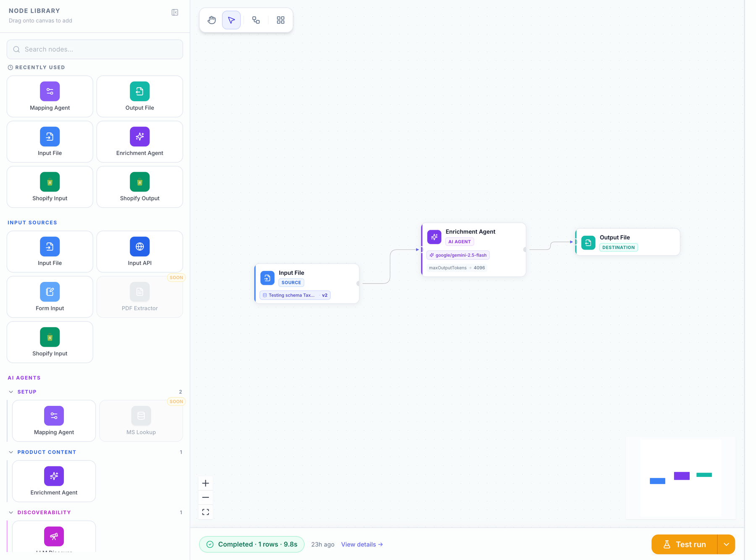Click the Testing schema Tax... v2 chip
The image size is (756, 560).
tap(295, 295)
